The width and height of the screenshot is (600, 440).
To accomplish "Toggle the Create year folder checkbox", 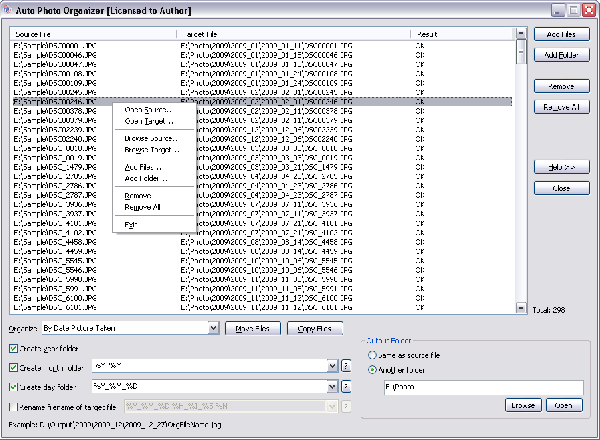I will point(13,348).
